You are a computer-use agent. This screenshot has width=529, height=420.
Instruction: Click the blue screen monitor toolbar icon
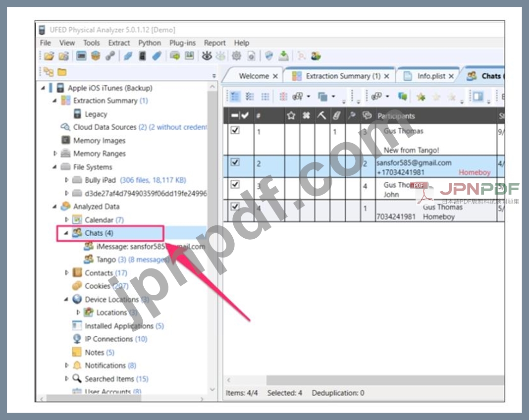tap(81, 55)
